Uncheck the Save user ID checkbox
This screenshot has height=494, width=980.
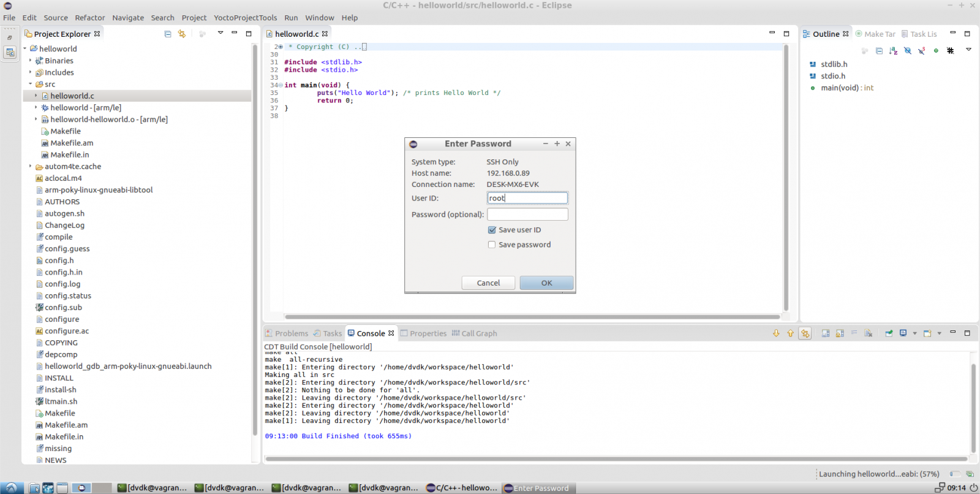pos(492,230)
